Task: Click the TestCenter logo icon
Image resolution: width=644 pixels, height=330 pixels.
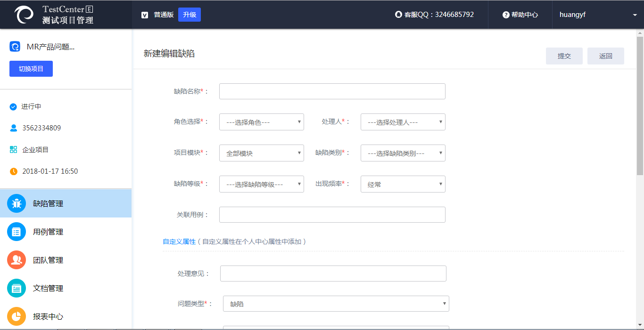Action: (x=24, y=15)
